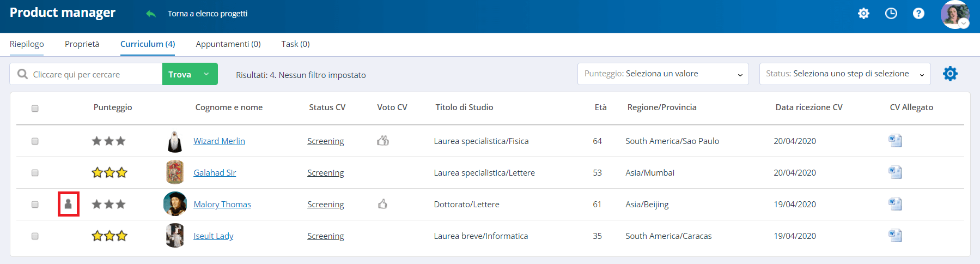Viewport: 980px width, 264px height.
Task: Select the checkbox for Iseult Lady's row
Action: [35, 236]
